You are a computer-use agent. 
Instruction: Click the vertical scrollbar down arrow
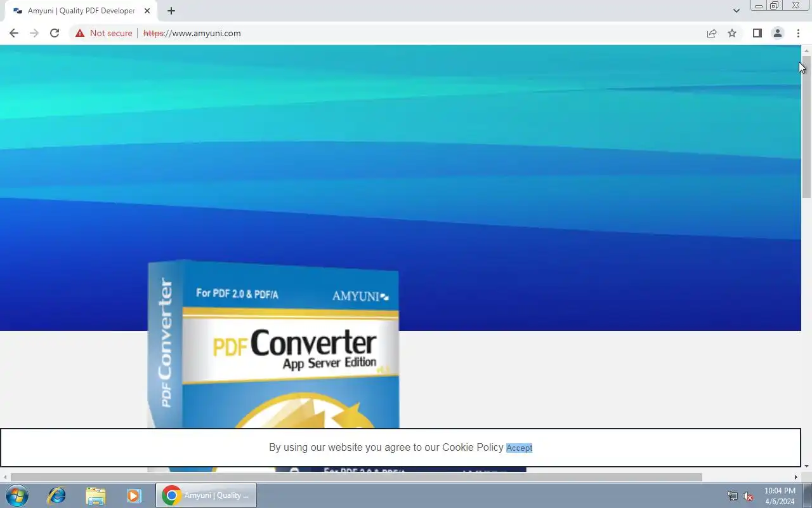[806, 467]
